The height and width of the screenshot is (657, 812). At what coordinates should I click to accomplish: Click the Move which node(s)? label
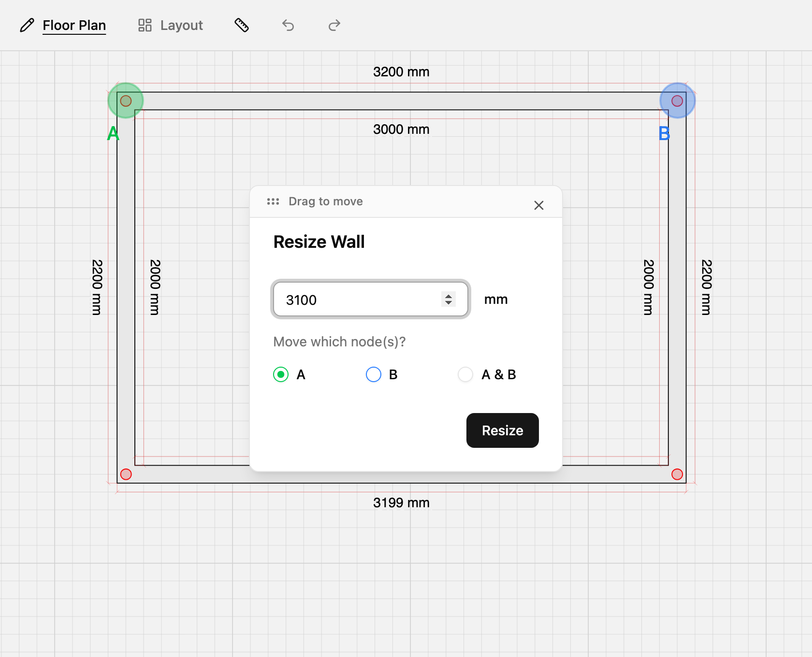coord(339,342)
